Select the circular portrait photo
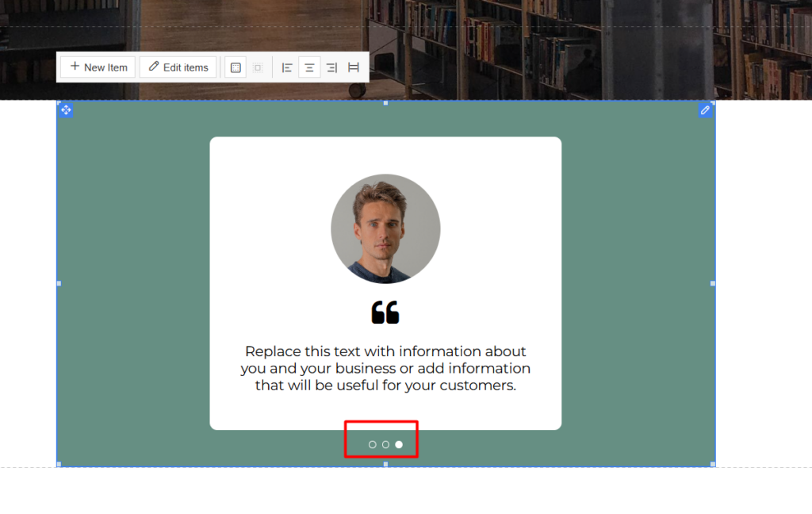This screenshot has height=514, width=812. click(x=386, y=228)
